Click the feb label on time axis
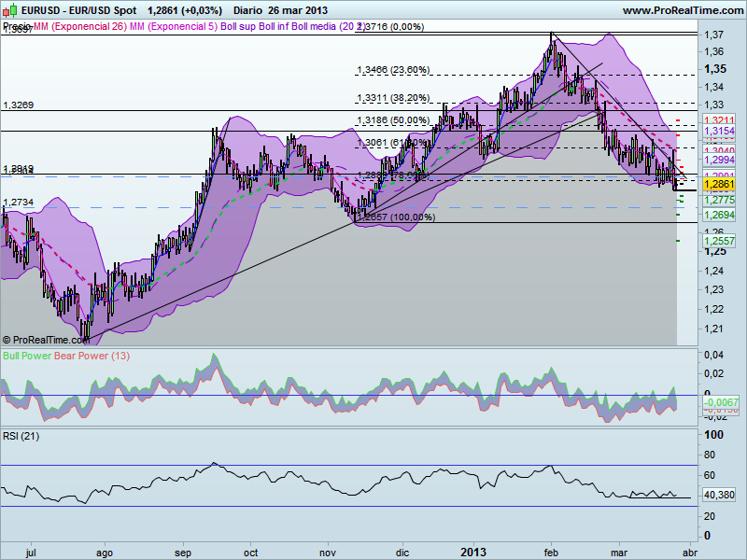This screenshot has width=747, height=560. point(551,553)
